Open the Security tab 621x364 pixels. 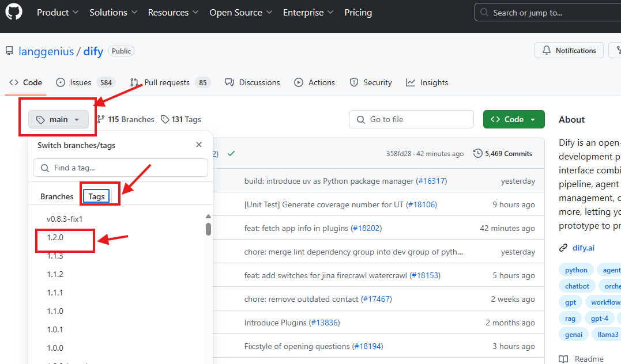point(371,82)
